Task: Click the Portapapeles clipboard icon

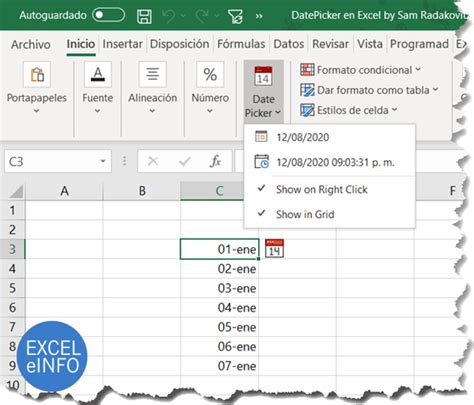Action: (37, 74)
